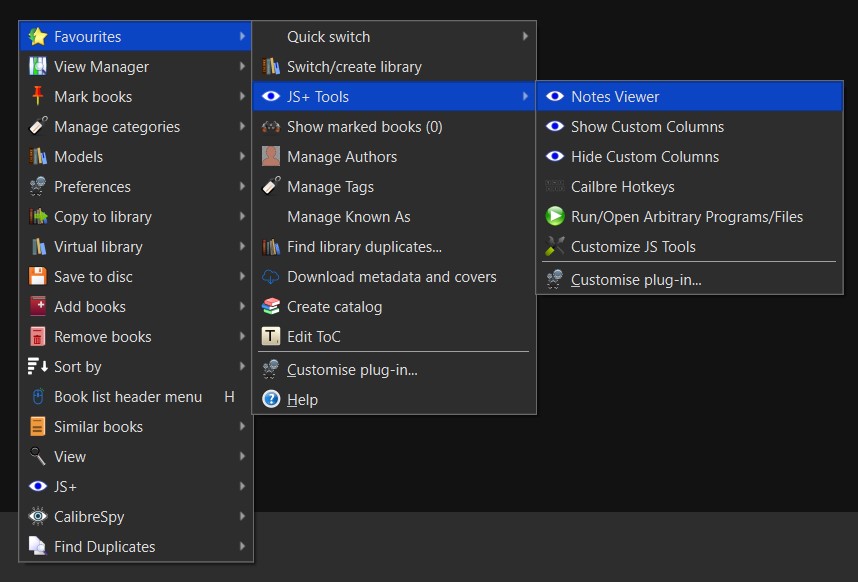
Task: Choose Hide Custom Columns
Action: 645,157
